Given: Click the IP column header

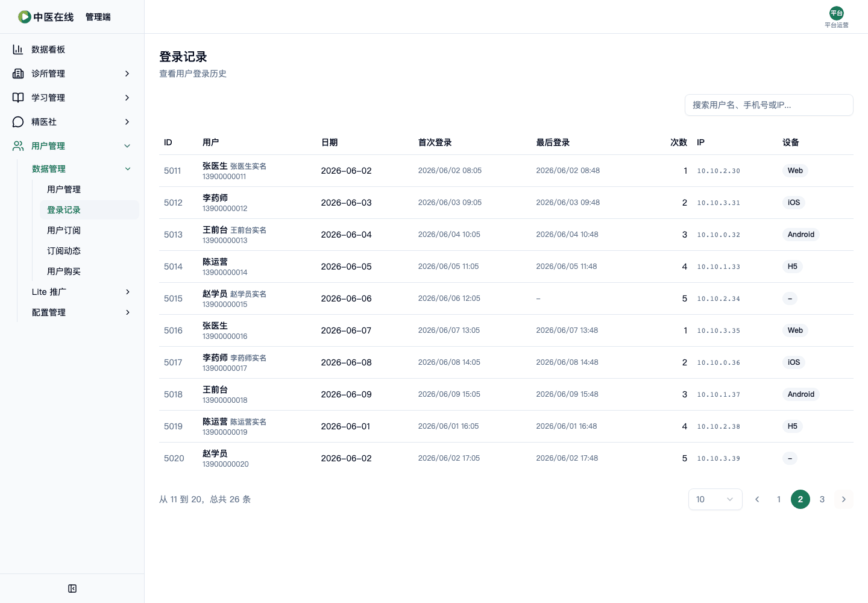Looking at the screenshot, I should pos(701,142).
